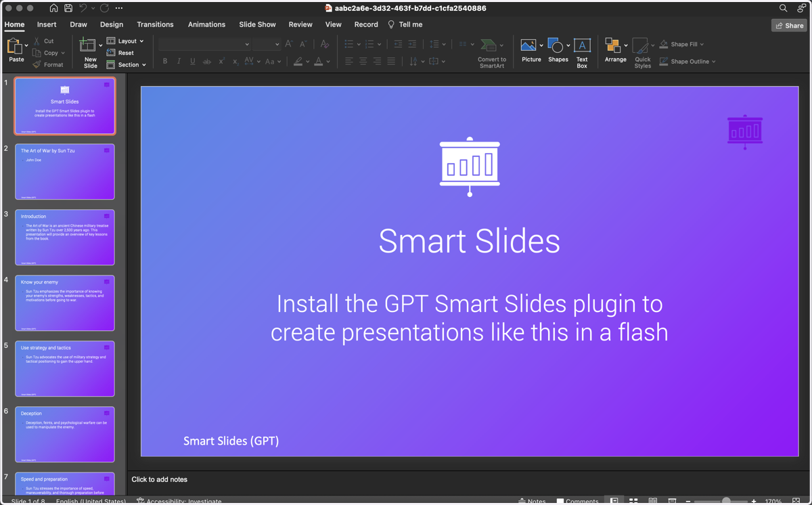Screen dimensions: 812x505
Task: Toggle bold formatting
Action: point(165,62)
